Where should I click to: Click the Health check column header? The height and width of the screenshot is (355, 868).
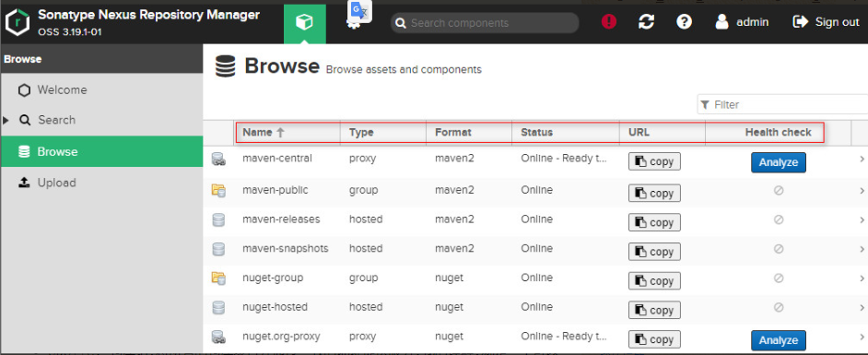pos(778,133)
